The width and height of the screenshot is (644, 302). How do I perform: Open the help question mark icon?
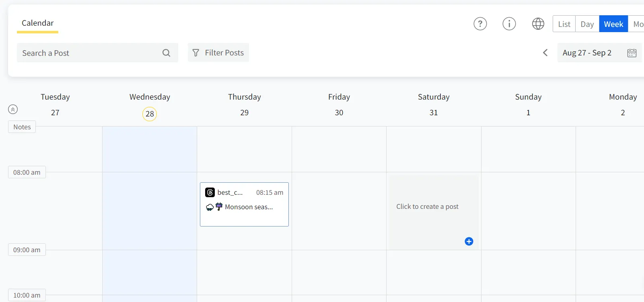pyautogui.click(x=480, y=24)
